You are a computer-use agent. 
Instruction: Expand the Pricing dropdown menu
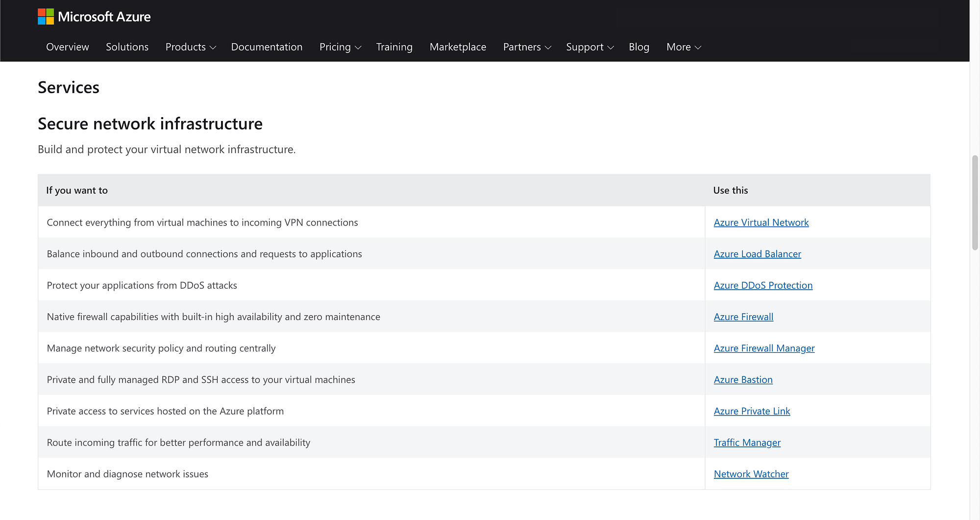pyautogui.click(x=340, y=47)
